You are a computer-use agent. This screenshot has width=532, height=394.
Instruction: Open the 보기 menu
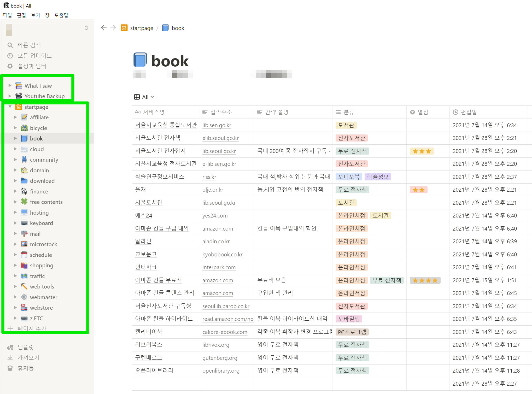(35, 15)
